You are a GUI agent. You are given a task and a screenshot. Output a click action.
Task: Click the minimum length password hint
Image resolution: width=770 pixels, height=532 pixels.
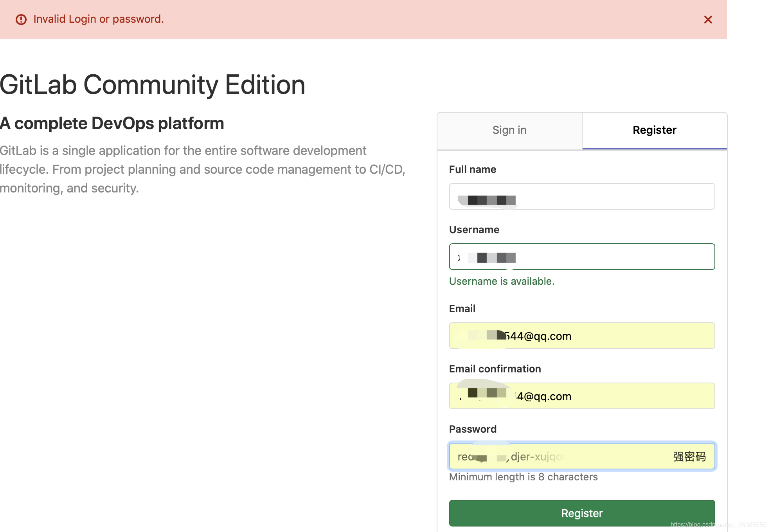[x=523, y=477]
